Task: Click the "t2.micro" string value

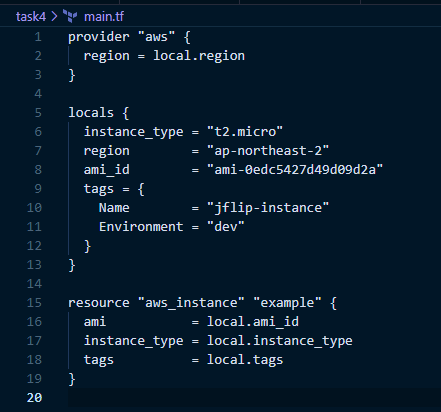Action: tap(245, 132)
